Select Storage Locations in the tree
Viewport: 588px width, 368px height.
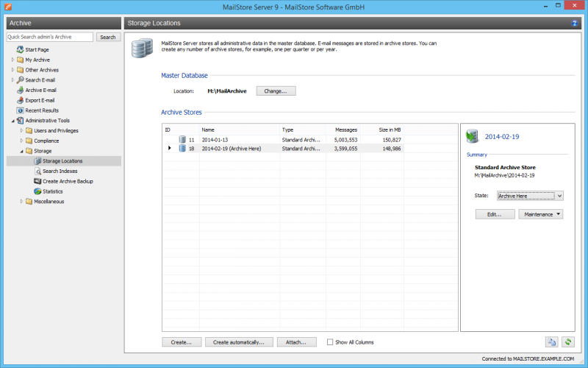pos(62,161)
